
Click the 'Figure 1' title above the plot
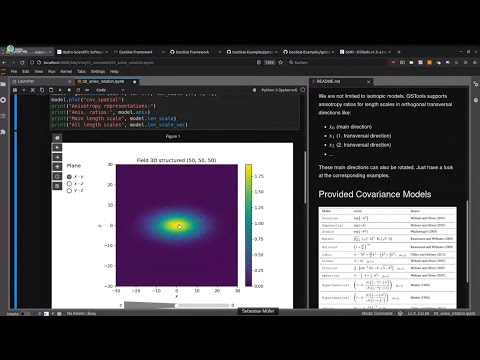[x=173, y=136]
